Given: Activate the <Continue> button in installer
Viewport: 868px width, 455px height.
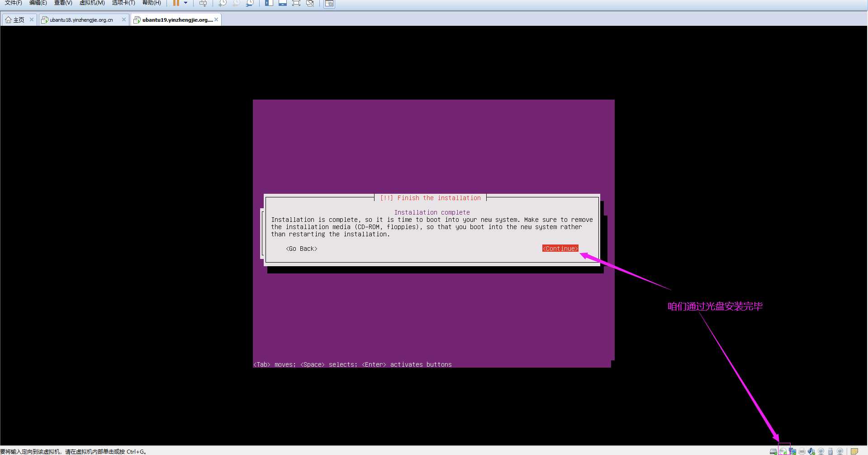Looking at the screenshot, I should (560, 249).
